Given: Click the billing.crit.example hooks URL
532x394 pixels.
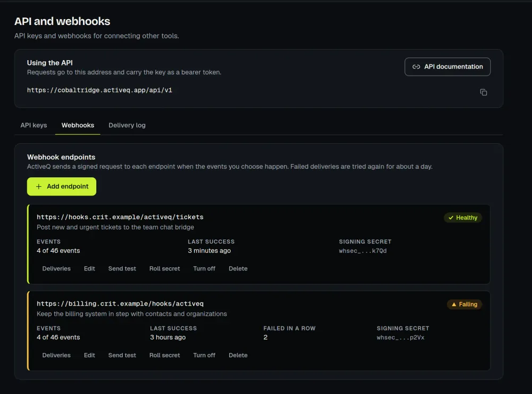Looking at the screenshot, I should (x=120, y=303).
